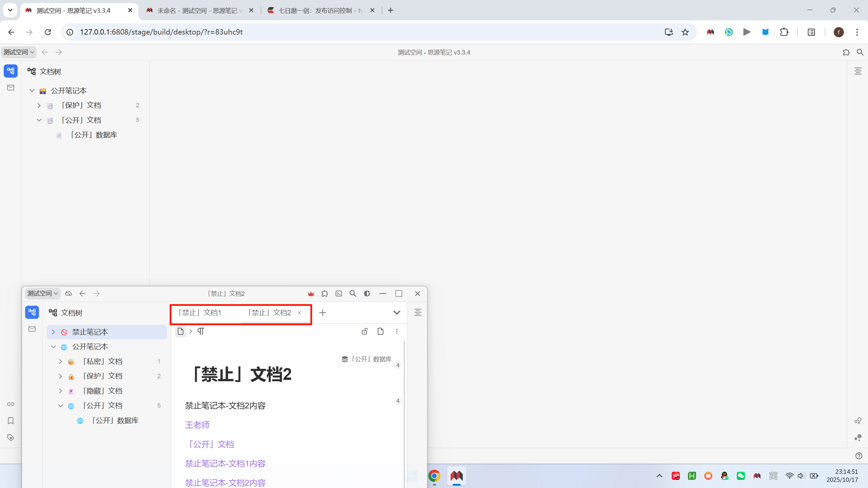Open the 「公开」文档 link in the document
This screenshot has height=488, width=868.
tap(210, 444)
